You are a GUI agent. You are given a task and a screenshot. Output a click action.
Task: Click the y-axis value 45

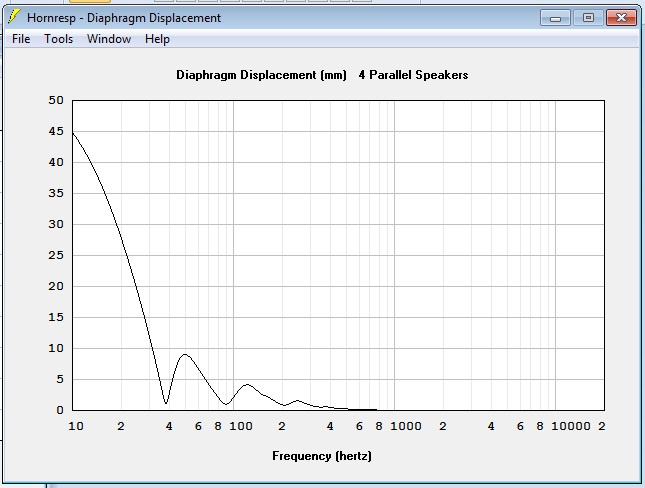tap(56, 131)
